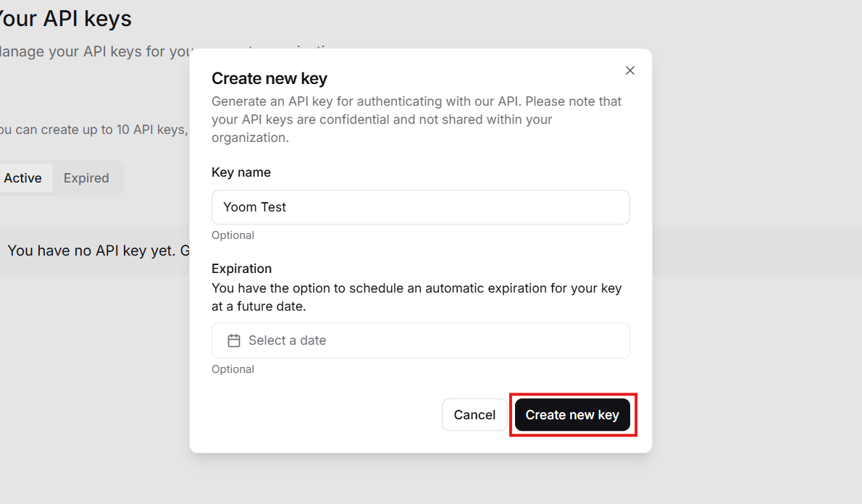This screenshot has height=504, width=862.
Task: Click the Expiration label
Action: (x=241, y=269)
